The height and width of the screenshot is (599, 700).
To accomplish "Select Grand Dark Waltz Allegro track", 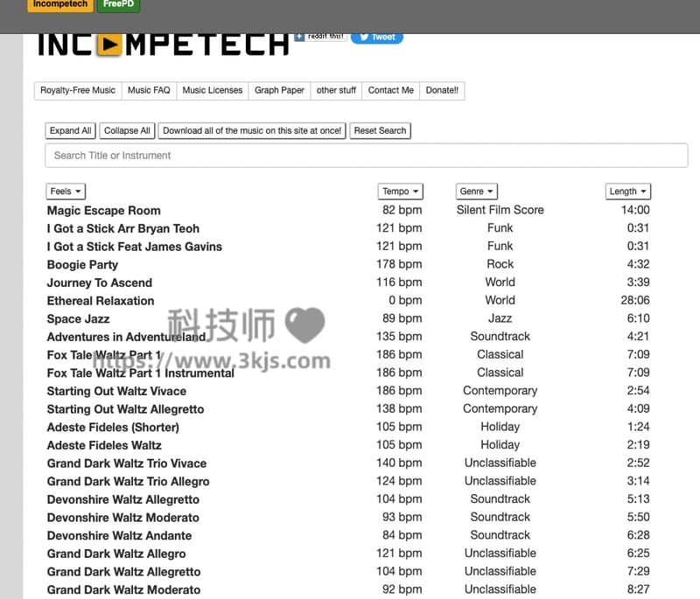I will (116, 554).
